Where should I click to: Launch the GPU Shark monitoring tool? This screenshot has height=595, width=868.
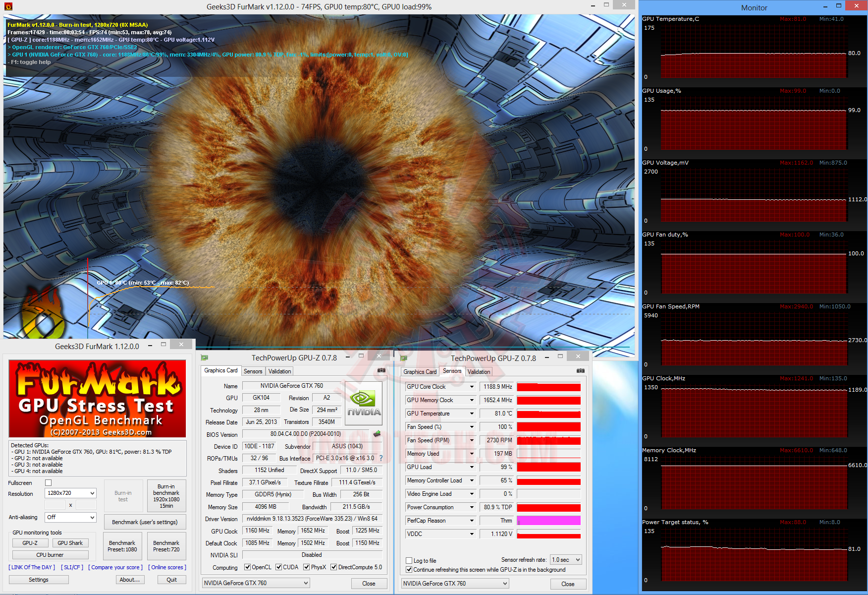pyautogui.click(x=70, y=543)
